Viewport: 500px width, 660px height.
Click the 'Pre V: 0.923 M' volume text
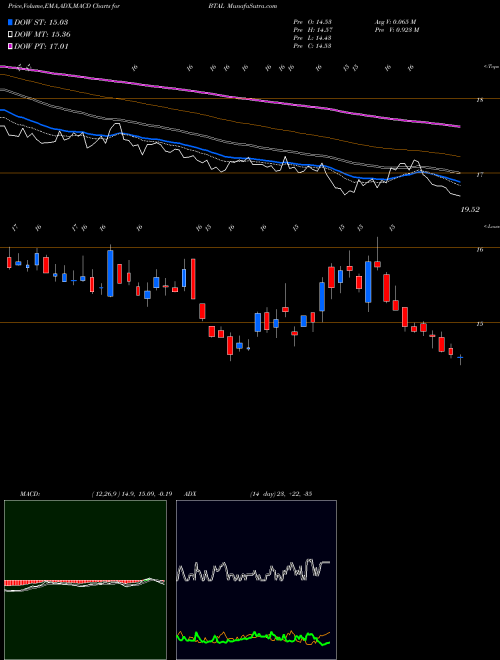(396, 30)
